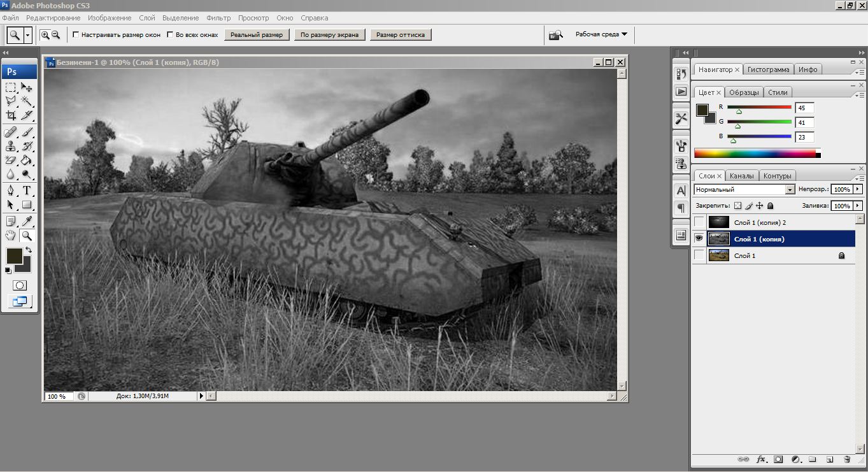Screen dimensions: 868x472
Task: Show the 'Слой 1 (копия) 2' layer
Action: click(x=699, y=222)
